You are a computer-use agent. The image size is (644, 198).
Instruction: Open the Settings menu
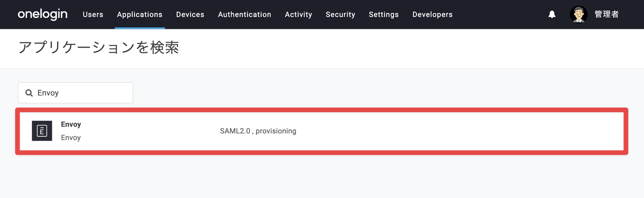(384, 15)
